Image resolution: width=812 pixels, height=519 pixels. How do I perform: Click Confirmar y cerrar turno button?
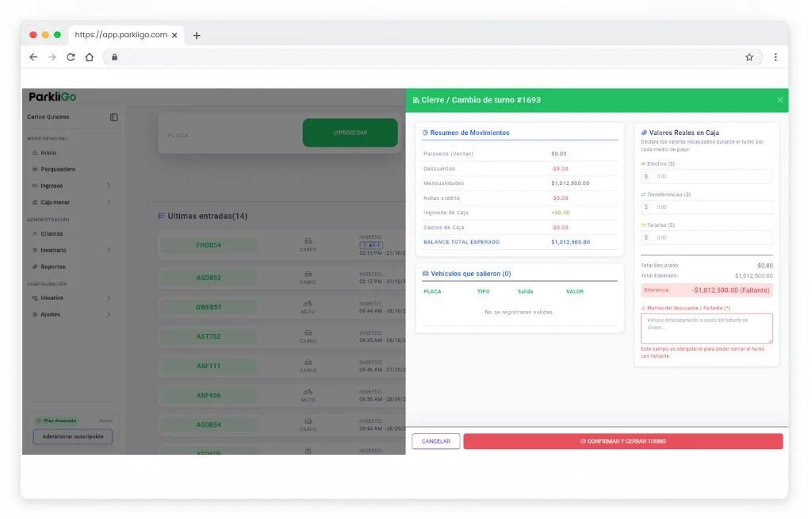[623, 441]
